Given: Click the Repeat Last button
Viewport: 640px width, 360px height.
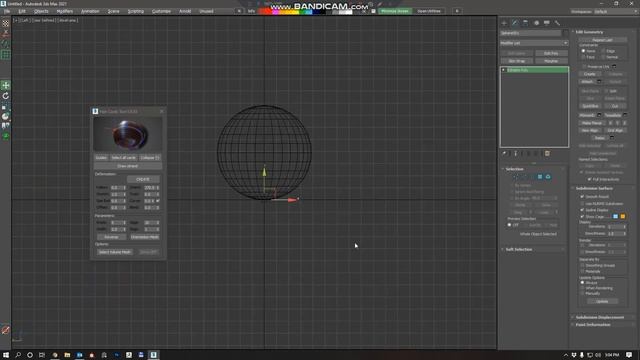Looking at the screenshot, I should click(602, 40).
